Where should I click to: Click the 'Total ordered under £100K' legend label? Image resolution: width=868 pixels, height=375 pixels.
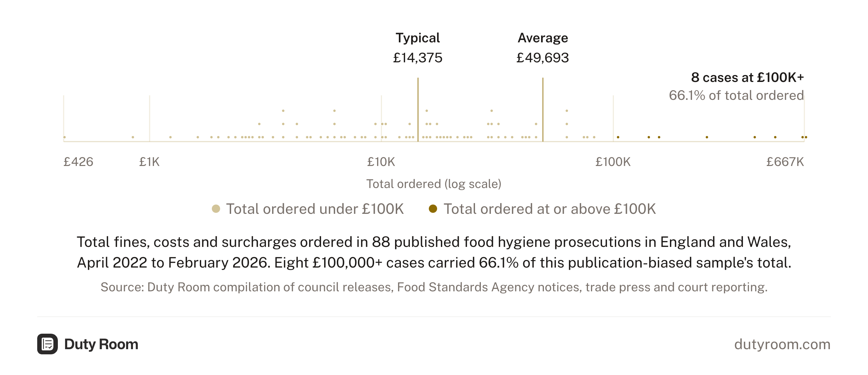click(315, 209)
